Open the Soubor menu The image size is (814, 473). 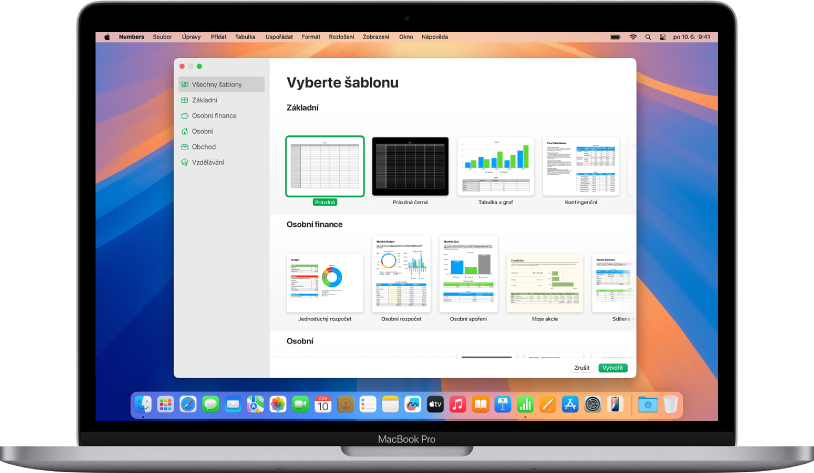(x=162, y=37)
